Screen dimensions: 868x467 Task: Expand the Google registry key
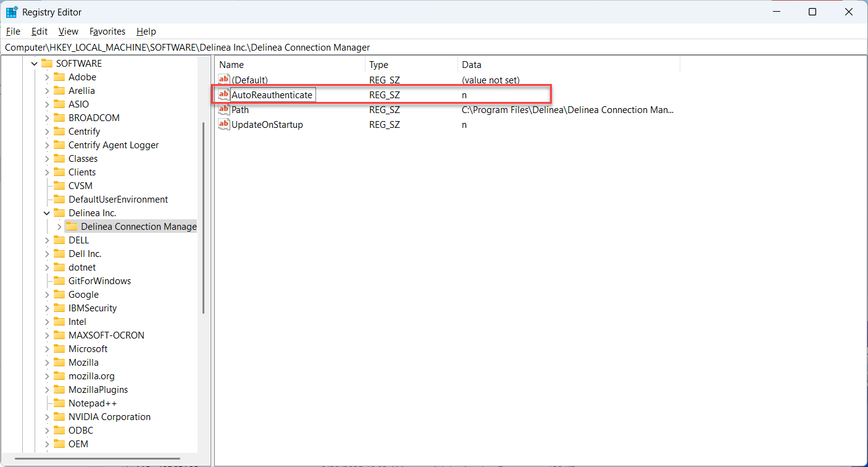[x=47, y=295]
